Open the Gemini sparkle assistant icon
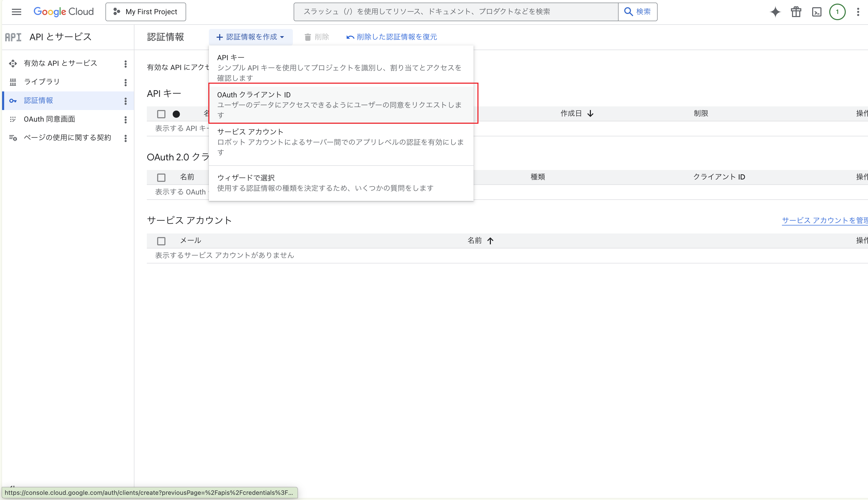Viewport: 868px width, 500px height. coord(775,12)
